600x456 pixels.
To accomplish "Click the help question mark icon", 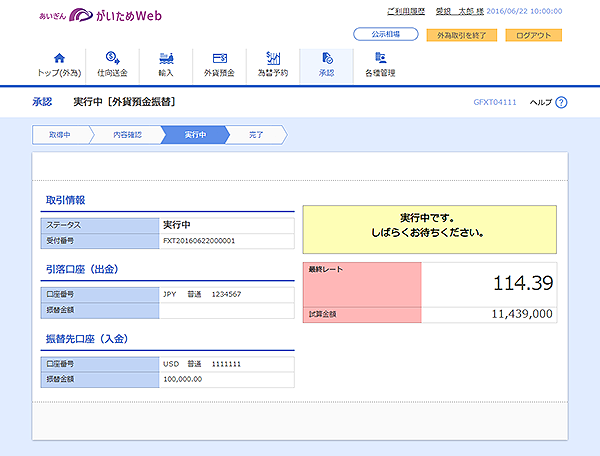I will tap(561, 103).
